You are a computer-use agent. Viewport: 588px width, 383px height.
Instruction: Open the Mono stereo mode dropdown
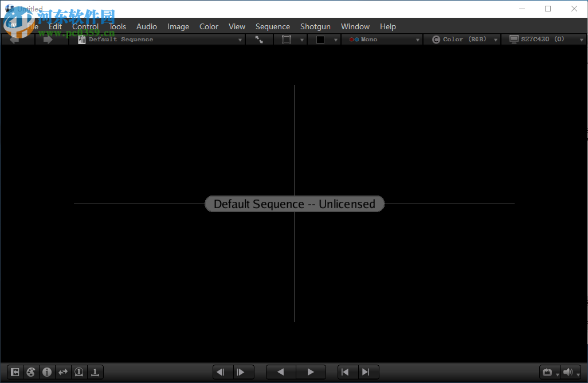(382, 40)
